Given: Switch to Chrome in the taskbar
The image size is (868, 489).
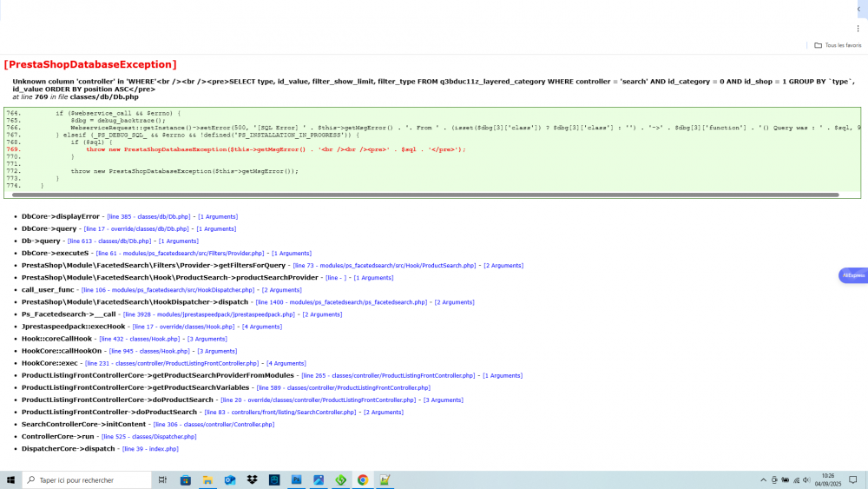Looking at the screenshot, I should 363,480.
